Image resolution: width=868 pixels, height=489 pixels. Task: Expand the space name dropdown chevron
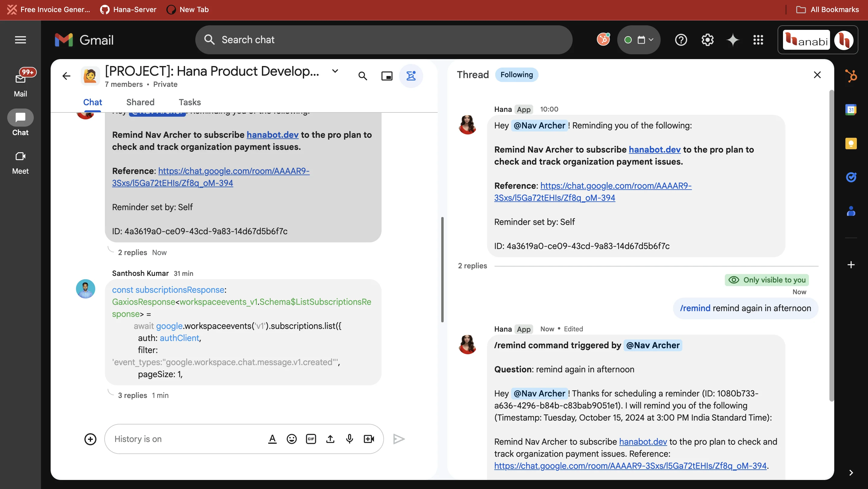(335, 71)
